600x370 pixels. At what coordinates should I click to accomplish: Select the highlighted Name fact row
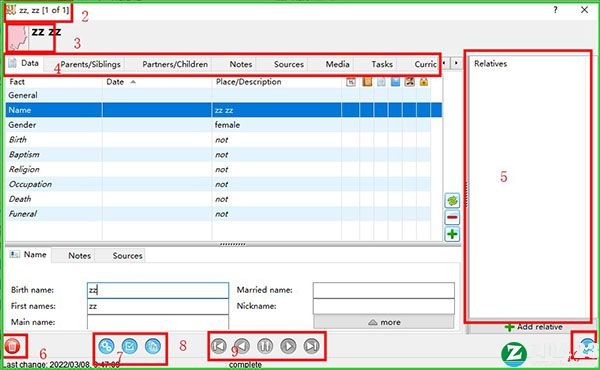click(x=224, y=110)
